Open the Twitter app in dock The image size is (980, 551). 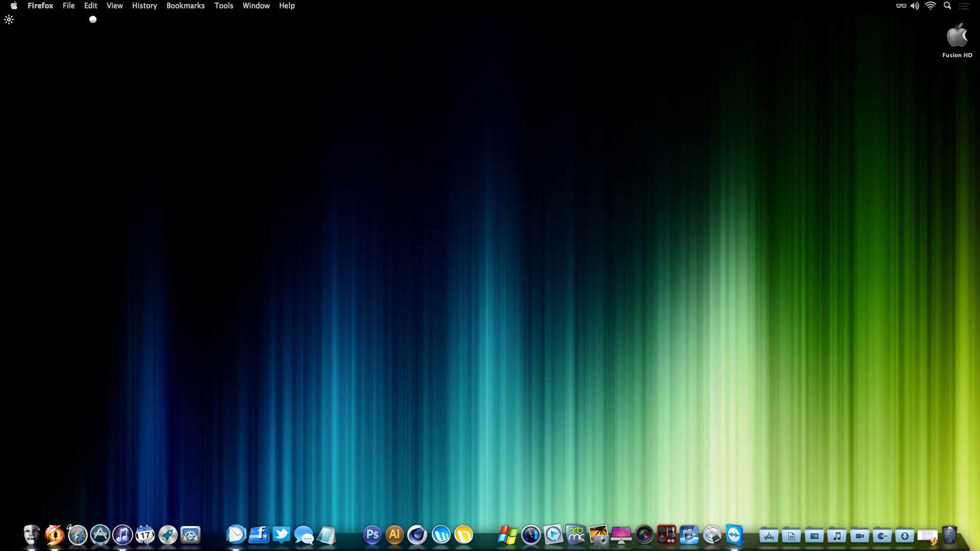[281, 535]
